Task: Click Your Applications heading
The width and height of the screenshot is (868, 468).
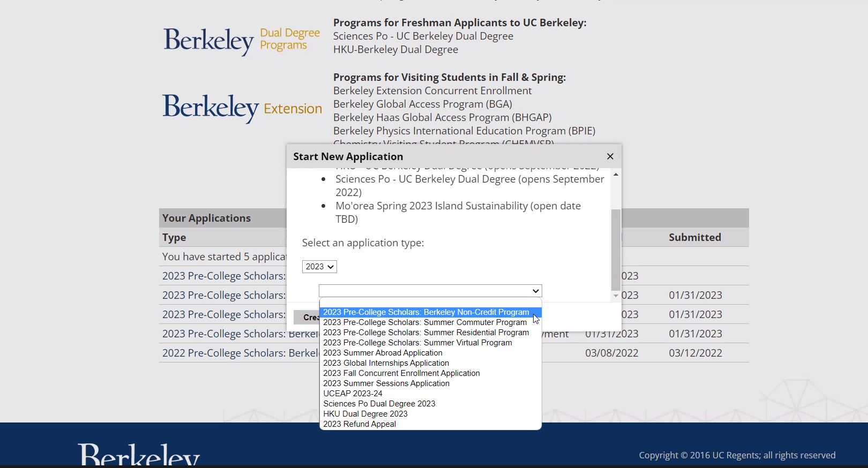Action: coord(206,218)
